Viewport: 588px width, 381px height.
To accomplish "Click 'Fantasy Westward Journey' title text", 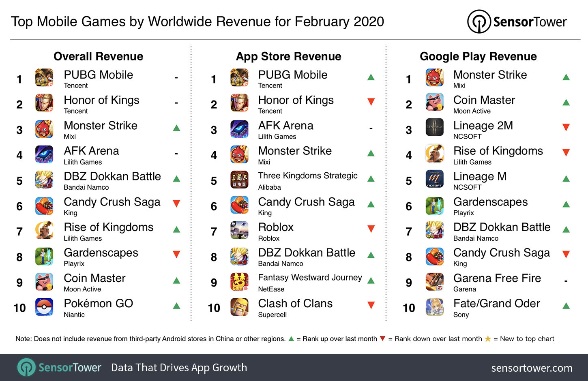I will point(310,278).
